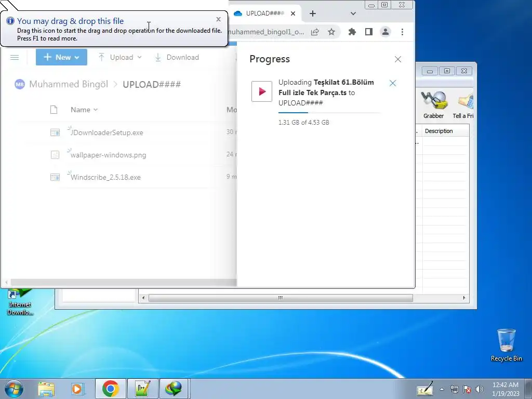This screenshot has height=399, width=532.
Task: Open the OneDrive hamburger navigation menu
Action: coord(15,57)
